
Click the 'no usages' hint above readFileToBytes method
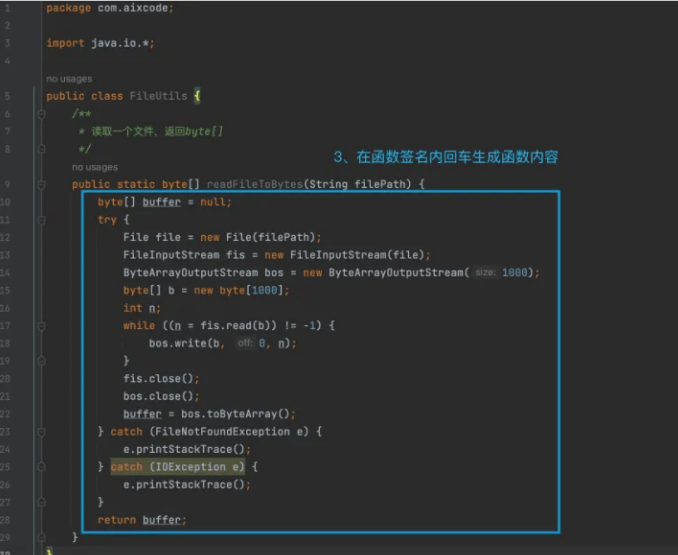[95, 167]
